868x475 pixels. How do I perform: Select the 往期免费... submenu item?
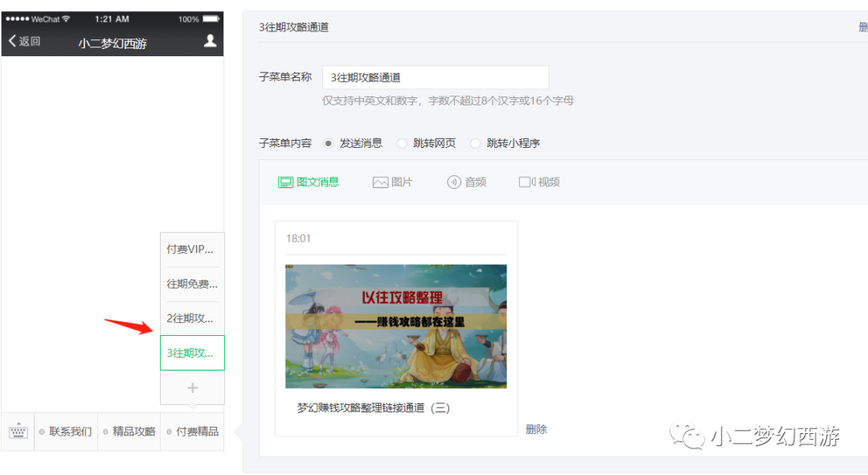192,284
